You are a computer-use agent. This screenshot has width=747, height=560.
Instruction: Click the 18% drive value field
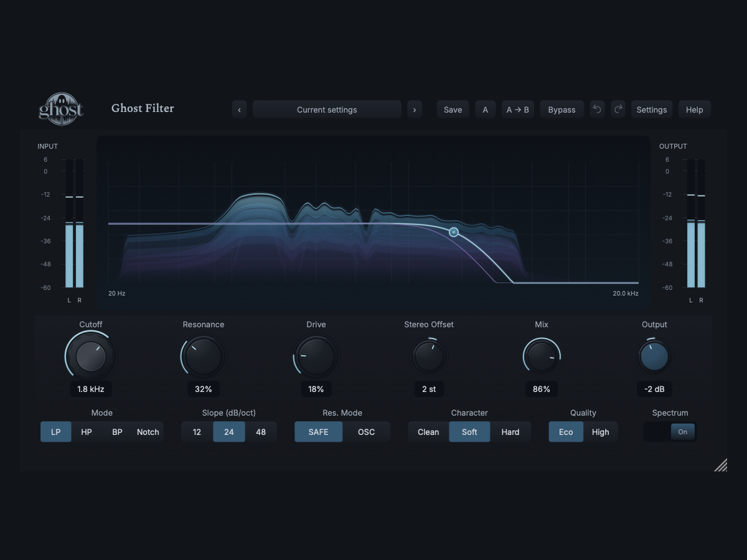click(x=316, y=389)
